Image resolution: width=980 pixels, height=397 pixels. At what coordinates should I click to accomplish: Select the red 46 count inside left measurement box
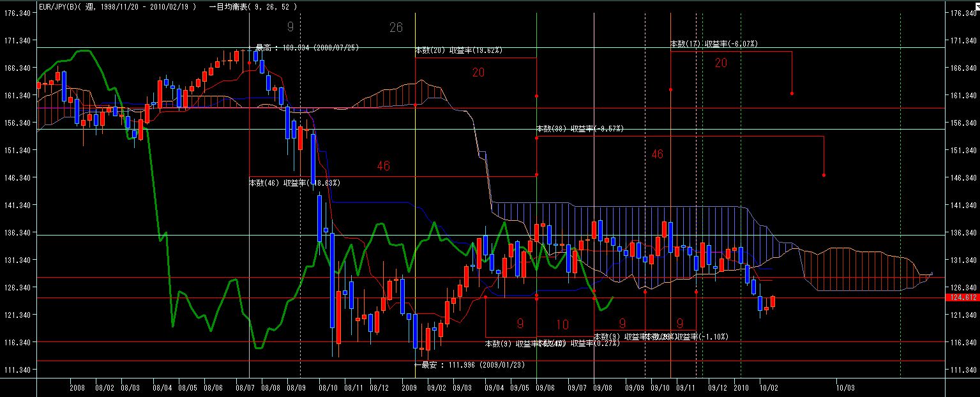point(383,166)
